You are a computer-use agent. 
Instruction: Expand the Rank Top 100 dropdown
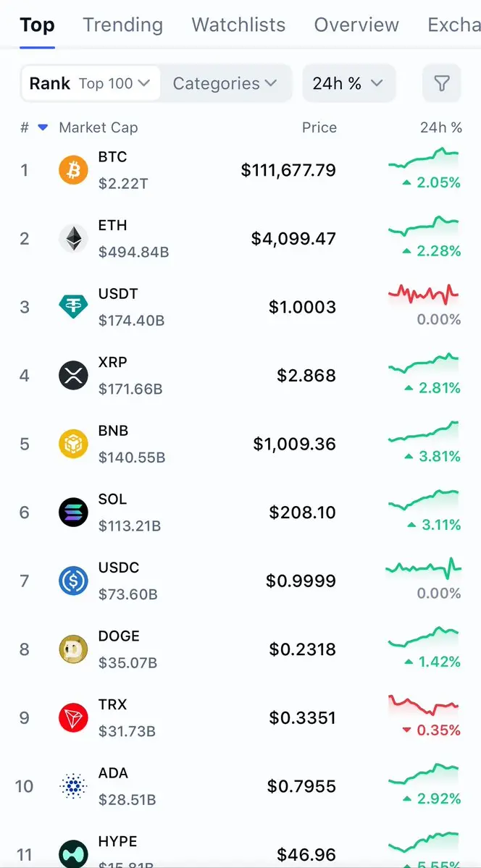pyautogui.click(x=90, y=84)
